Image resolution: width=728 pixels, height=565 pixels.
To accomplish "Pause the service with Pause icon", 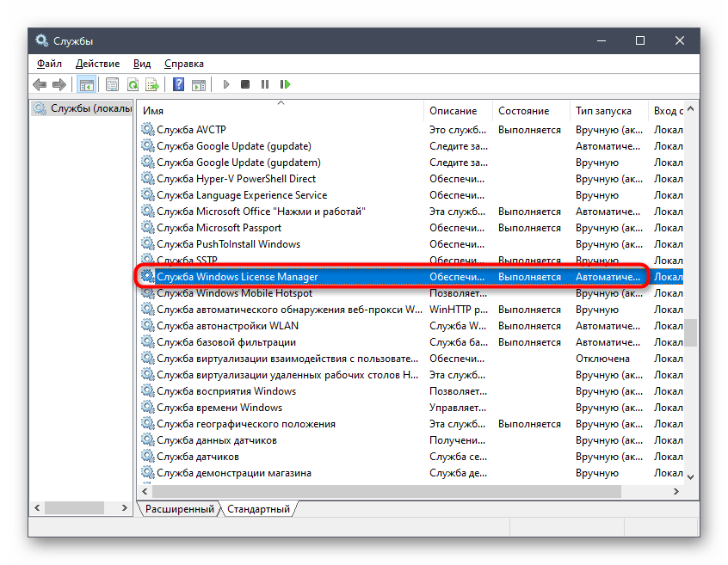I will pos(265,84).
